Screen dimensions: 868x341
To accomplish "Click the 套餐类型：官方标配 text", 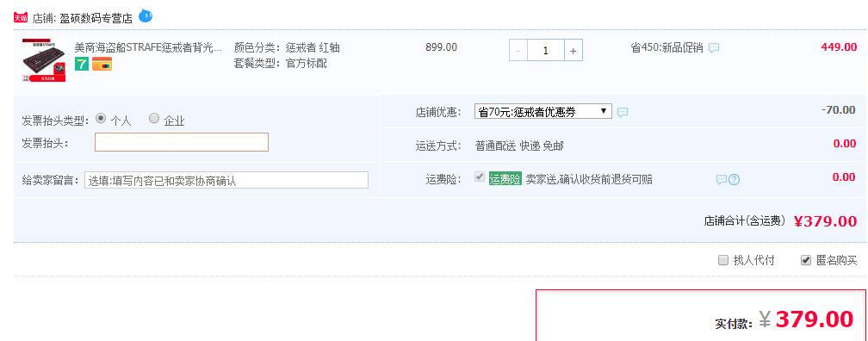I will pyautogui.click(x=281, y=64).
